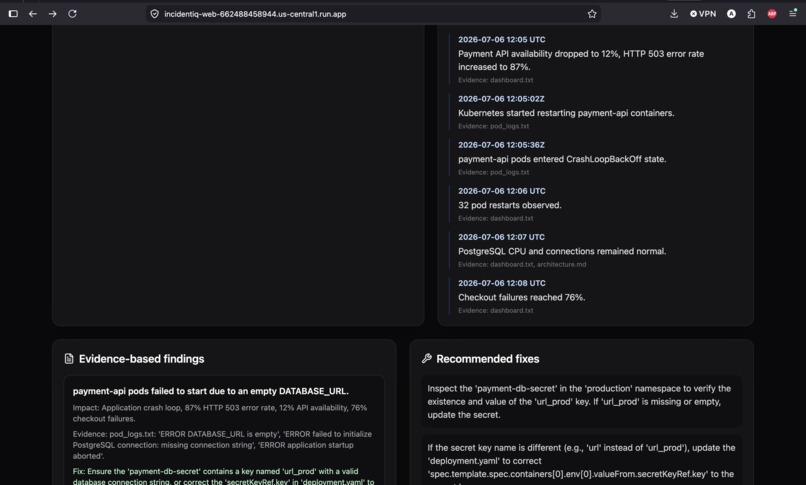This screenshot has width=806, height=485.
Task: Focus the address bar with incidentiq URL
Action: click(x=374, y=14)
